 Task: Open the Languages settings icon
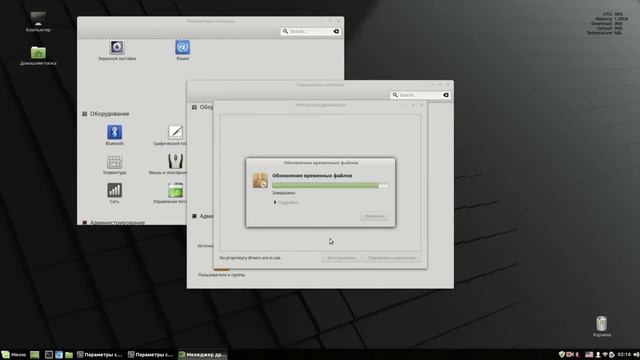click(x=182, y=47)
